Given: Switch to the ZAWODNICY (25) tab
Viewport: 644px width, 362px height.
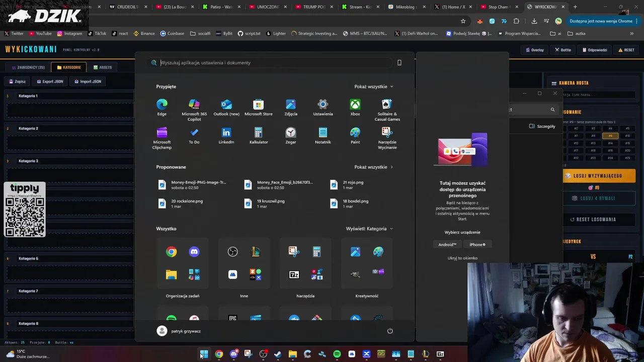Looking at the screenshot, I should point(28,67).
